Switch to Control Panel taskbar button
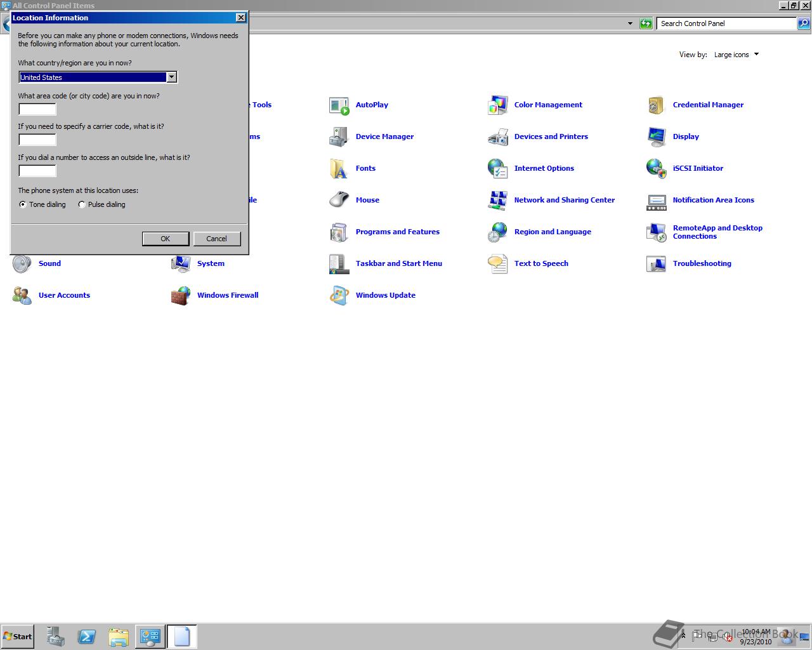Viewport: 812px width, 650px height. click(150, 636)
